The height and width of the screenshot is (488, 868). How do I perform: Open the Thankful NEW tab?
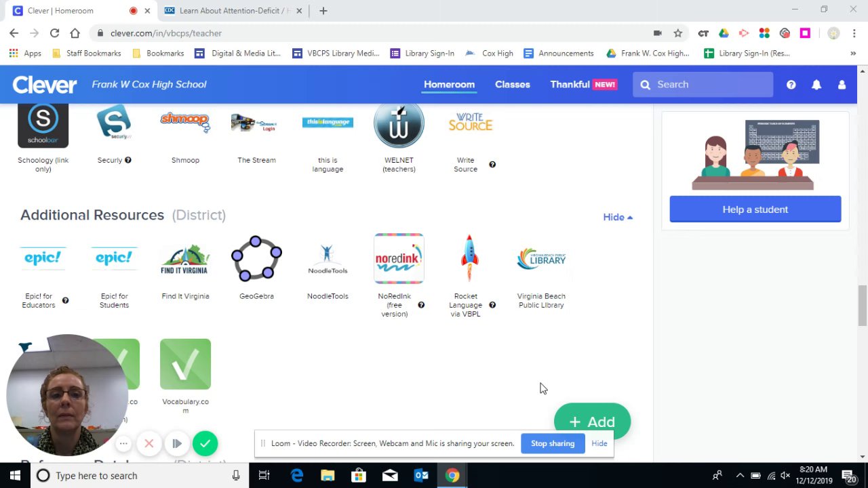pos(583,85)
